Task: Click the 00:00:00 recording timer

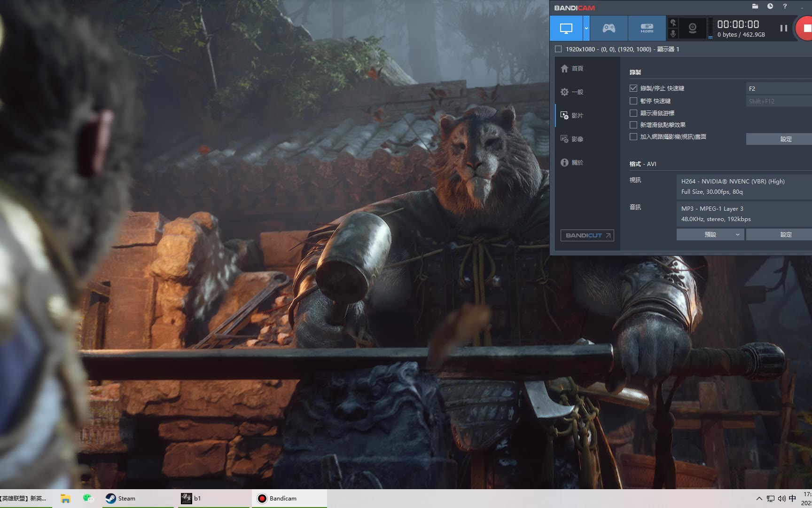Action: pos(738,24)
